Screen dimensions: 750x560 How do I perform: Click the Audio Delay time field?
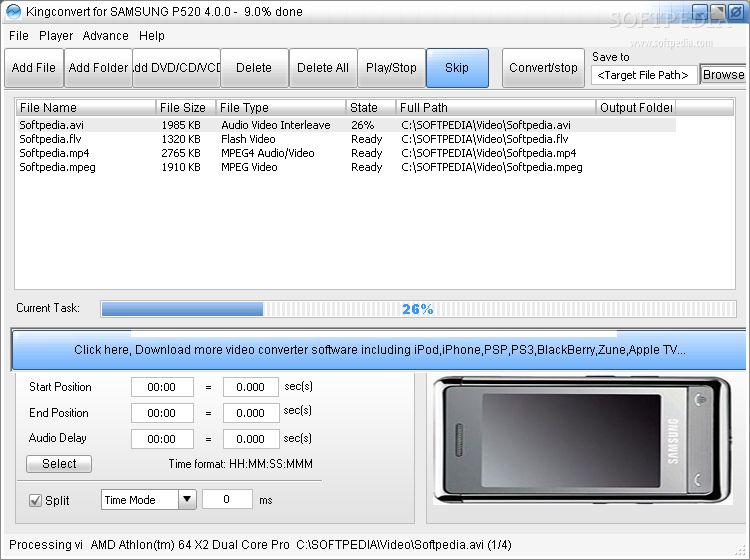click(162, 439)
